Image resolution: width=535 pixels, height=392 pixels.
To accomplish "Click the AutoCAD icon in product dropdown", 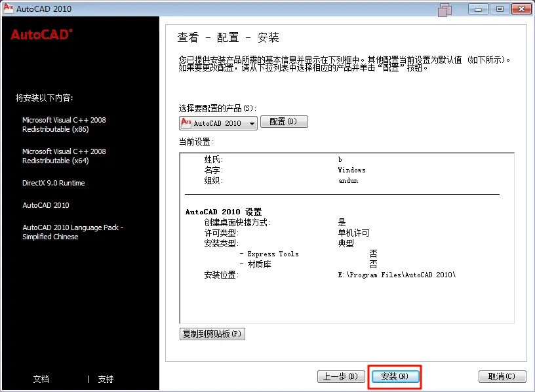I will pyautogui.click(x=186, y=123).
